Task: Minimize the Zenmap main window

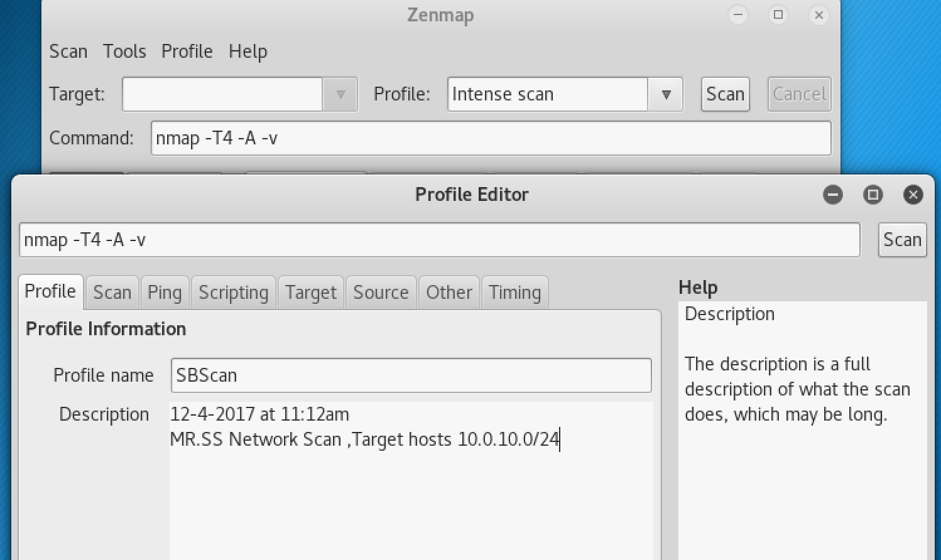Action: (x=738, y=15)
